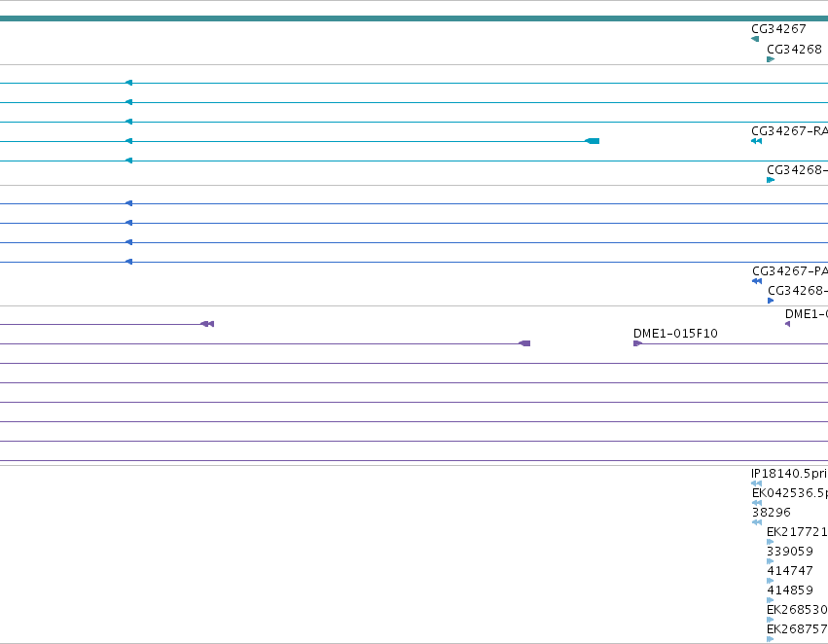Click the CG34267 gene label
828x644 pixels.
(778, 28)
